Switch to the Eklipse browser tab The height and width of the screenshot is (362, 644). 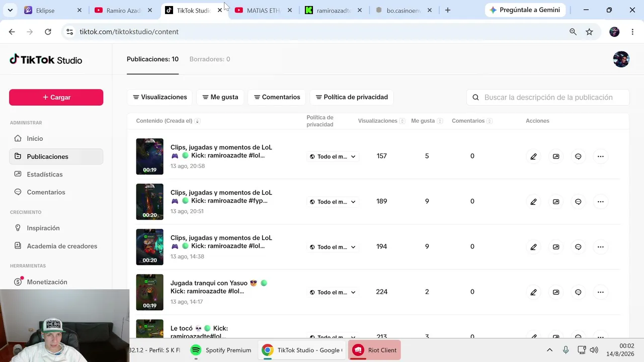[x=53, y=10]
